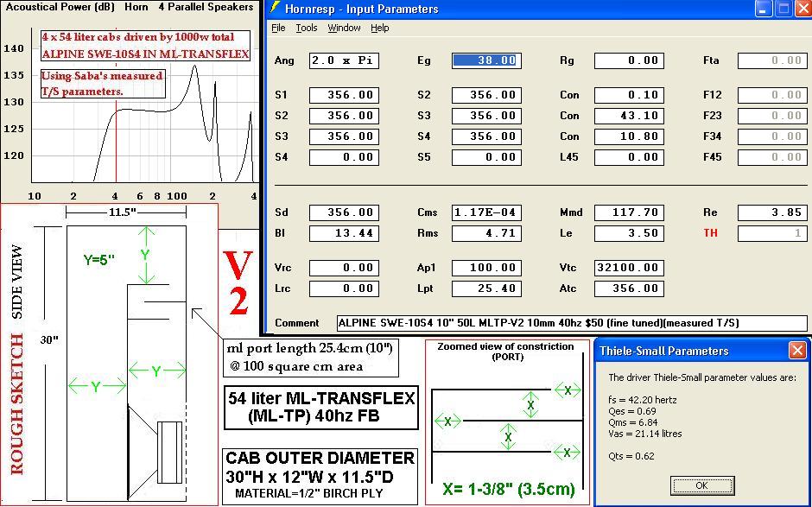This screenshot has height=507, width=812.
Task: Click the Lrc field
Action: [x=344, y=289]
